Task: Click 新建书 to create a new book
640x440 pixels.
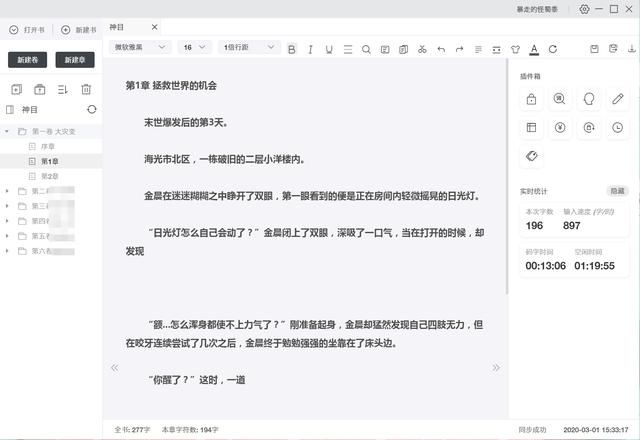Action: (x=79, y=30)
